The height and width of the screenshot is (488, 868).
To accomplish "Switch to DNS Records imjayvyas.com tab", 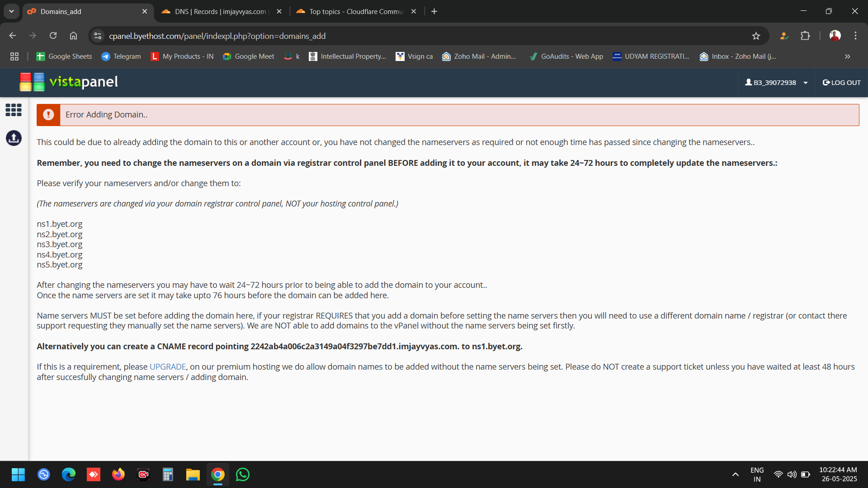I will [222, 11].
